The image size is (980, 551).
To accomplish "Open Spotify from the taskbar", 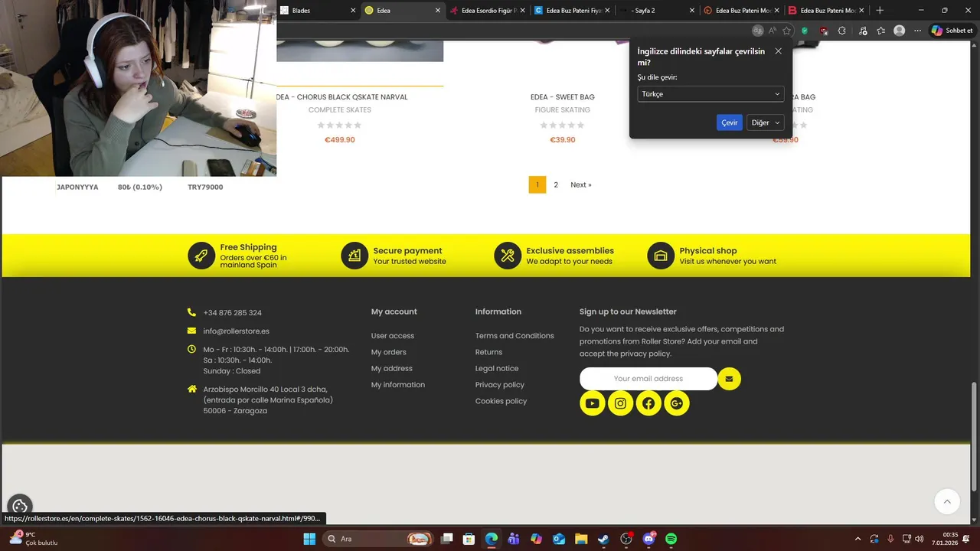I will [671, 539].
